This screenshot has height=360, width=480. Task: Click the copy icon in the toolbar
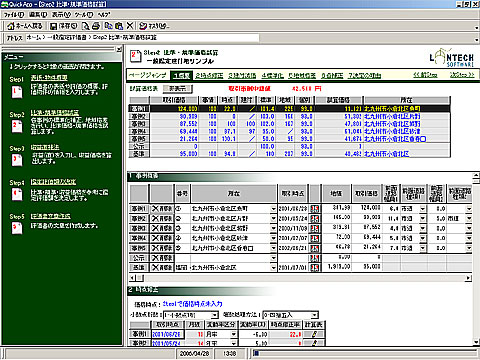point(108,26)
